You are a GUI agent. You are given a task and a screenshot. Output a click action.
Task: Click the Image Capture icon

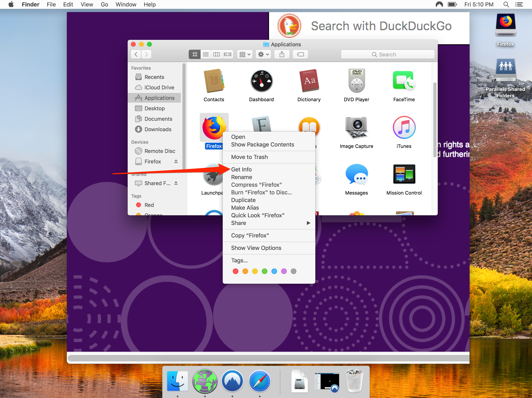(x=356, y=128)
